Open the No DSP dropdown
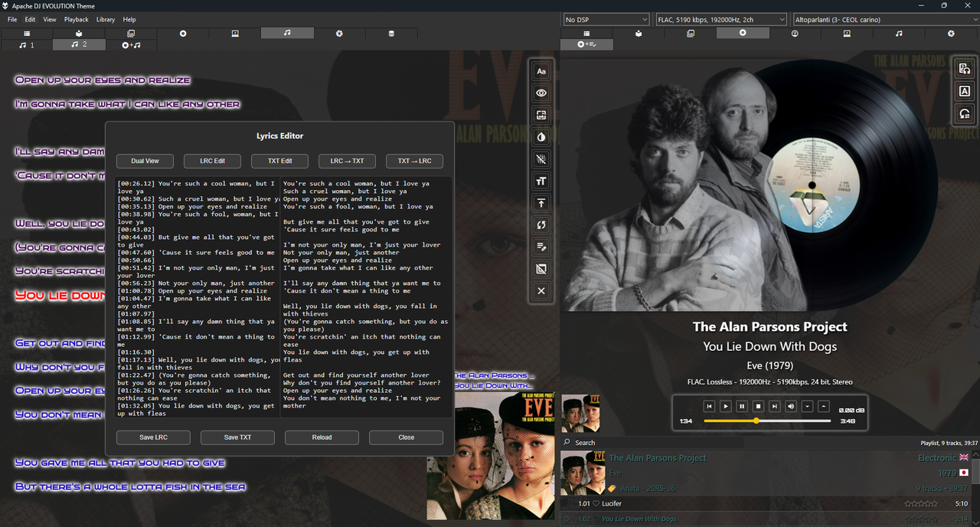Image resolution: width=980 pixels, height=527 pixels. [606, 19]
